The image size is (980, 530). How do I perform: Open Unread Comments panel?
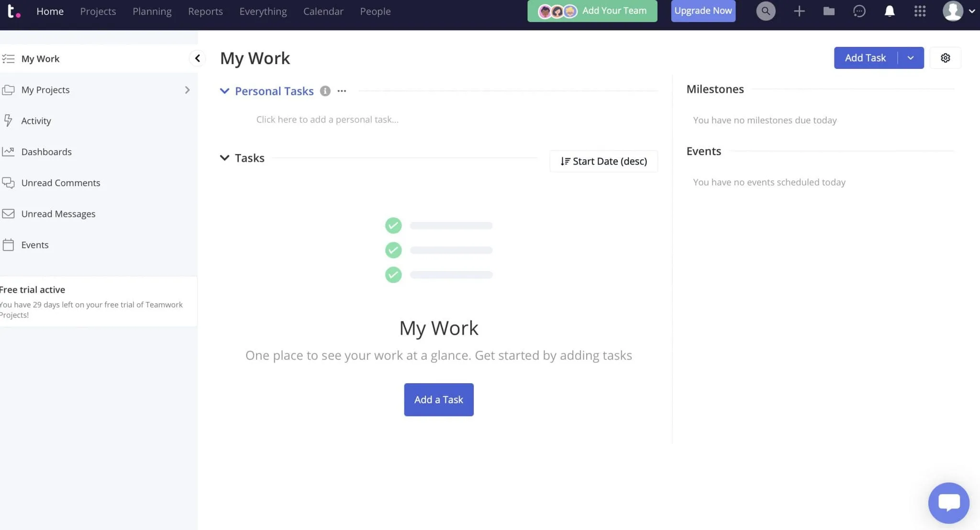point(61,183)
